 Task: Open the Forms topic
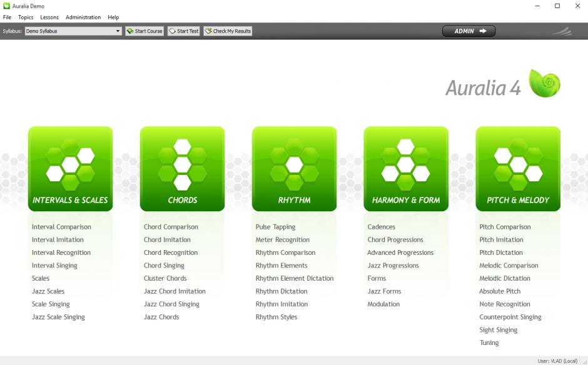377,278
